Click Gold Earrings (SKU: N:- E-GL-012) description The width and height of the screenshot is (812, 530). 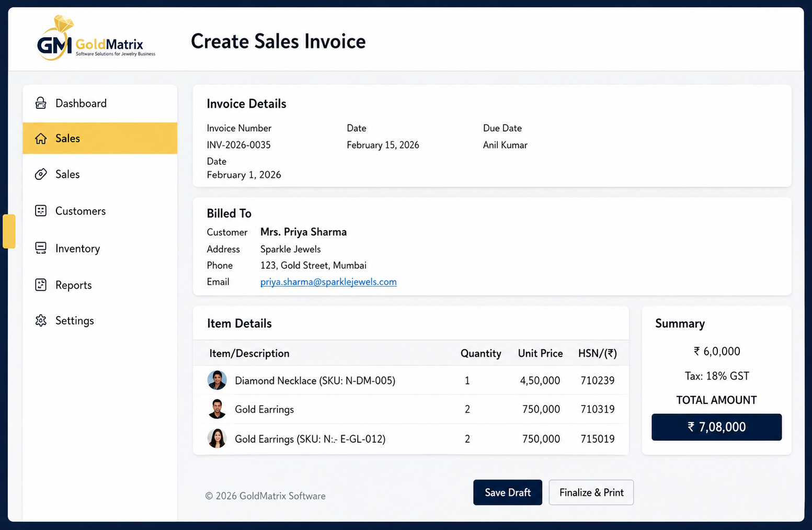(x=310, y=439)
